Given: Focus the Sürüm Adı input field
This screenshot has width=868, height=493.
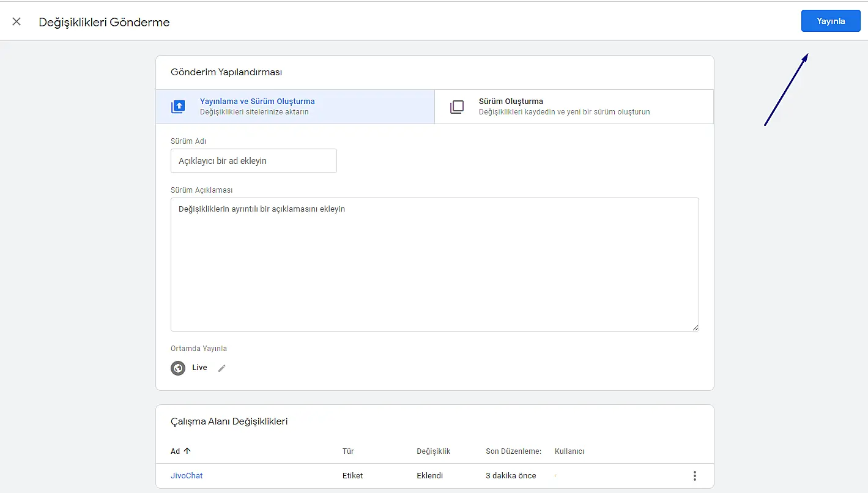Looking at the screenshot, I should [x=253, y=161].
